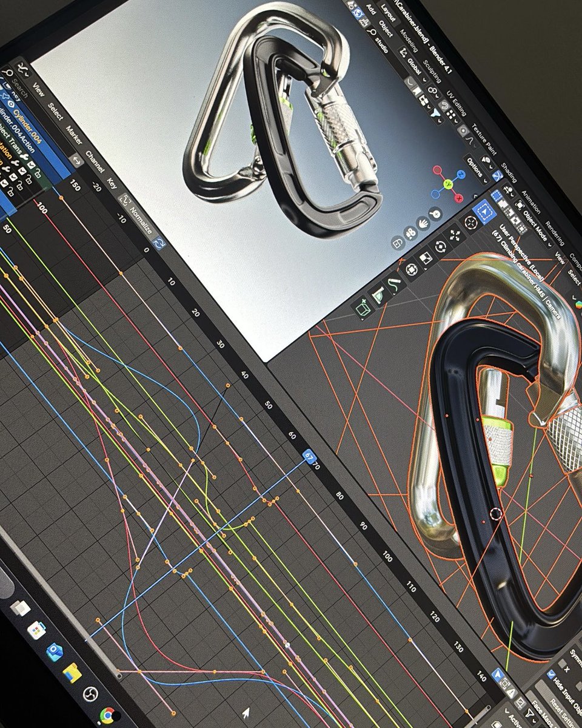Click the lock camera to view icon
582x728 pixels.
click(x=397, y=243)
